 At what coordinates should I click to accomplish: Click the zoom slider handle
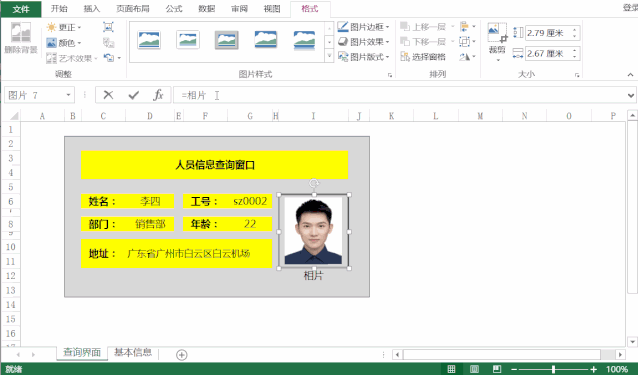pos(554,369)
